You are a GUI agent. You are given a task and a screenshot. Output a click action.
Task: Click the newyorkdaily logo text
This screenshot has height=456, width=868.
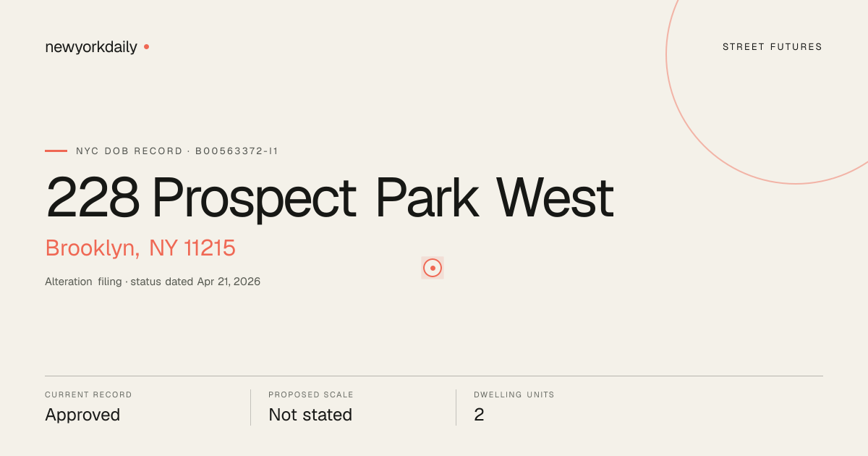pyautogui.click(x=91, y=47)
